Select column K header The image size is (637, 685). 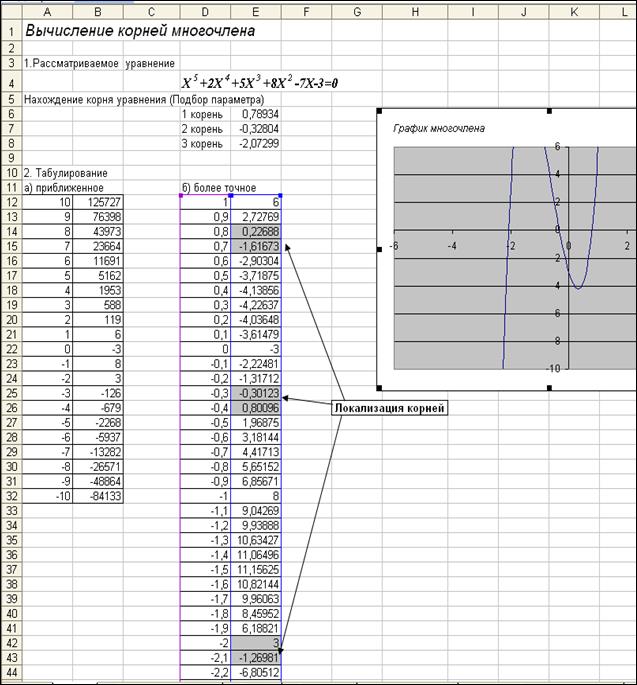[x=574, y=12]
